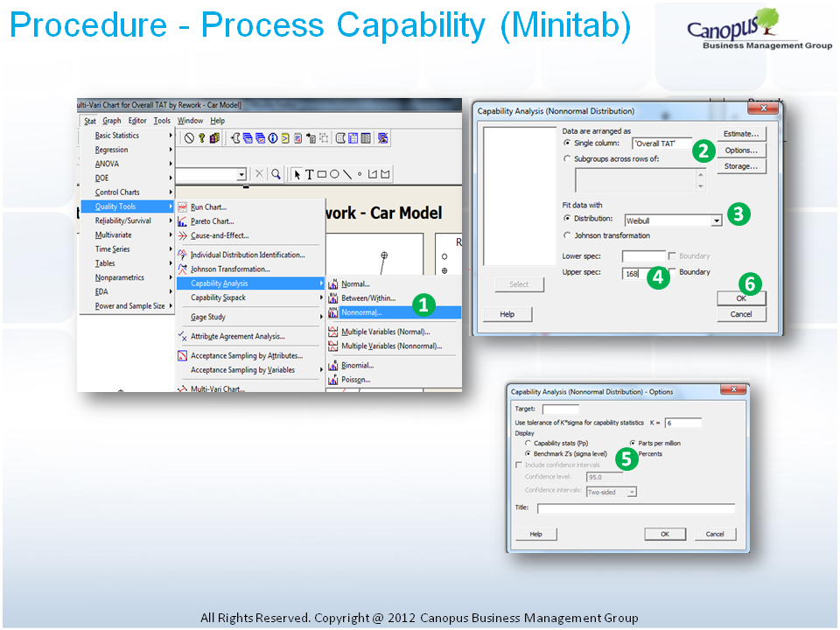This screenshot has height=630, width=840.
Task: Select the Marker dot drawing tool
Action: click(x=360, y=173)
